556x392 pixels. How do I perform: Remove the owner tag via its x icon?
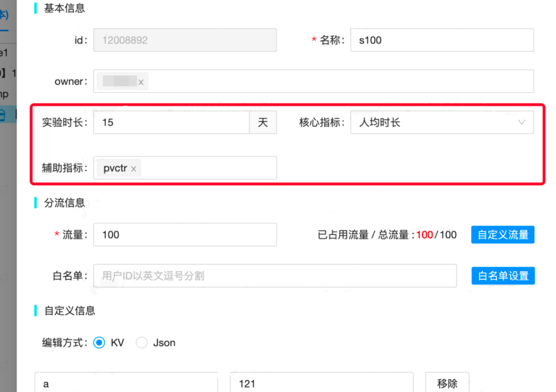(x=141, y=82)
